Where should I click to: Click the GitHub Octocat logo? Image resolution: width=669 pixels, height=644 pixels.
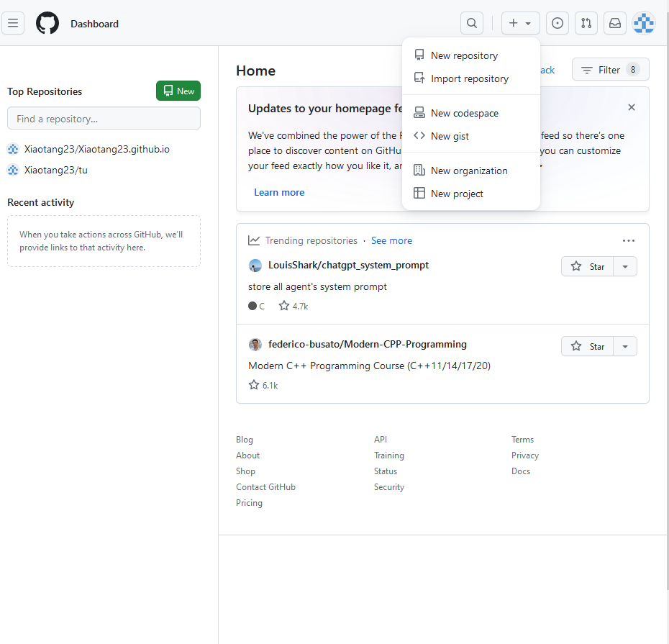tap(47, 23)
